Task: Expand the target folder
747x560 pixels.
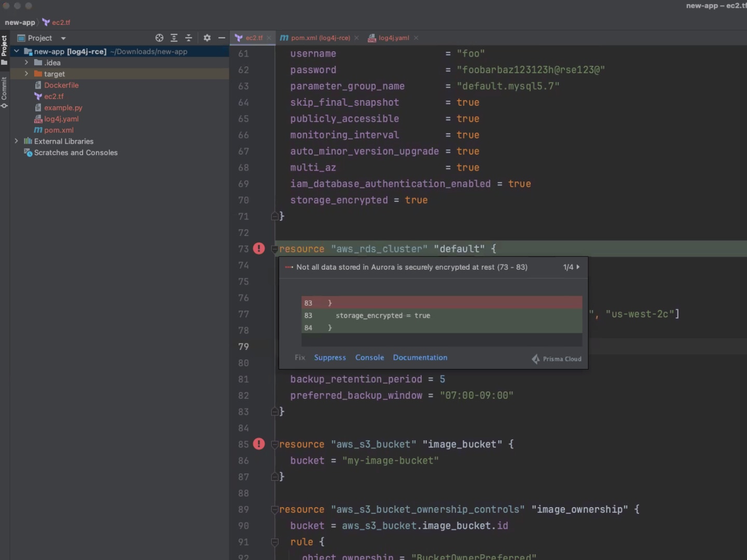Action: click(x=26, y=74)
